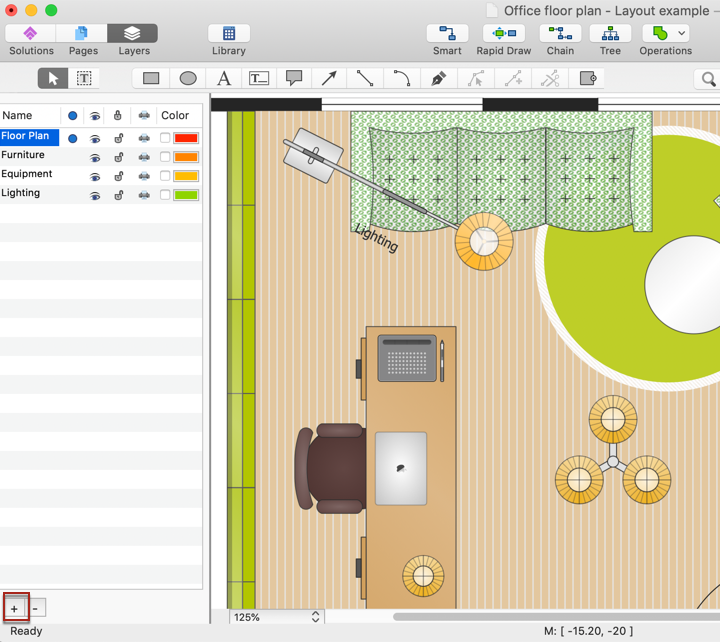Pick the Arrow line tool
Screen dimensions: 720x642
[x=329, y=78]
